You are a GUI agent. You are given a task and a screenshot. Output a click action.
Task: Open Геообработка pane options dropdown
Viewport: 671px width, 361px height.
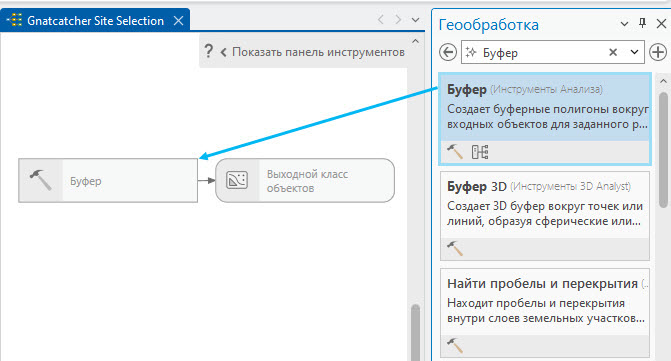pos(624,24)
